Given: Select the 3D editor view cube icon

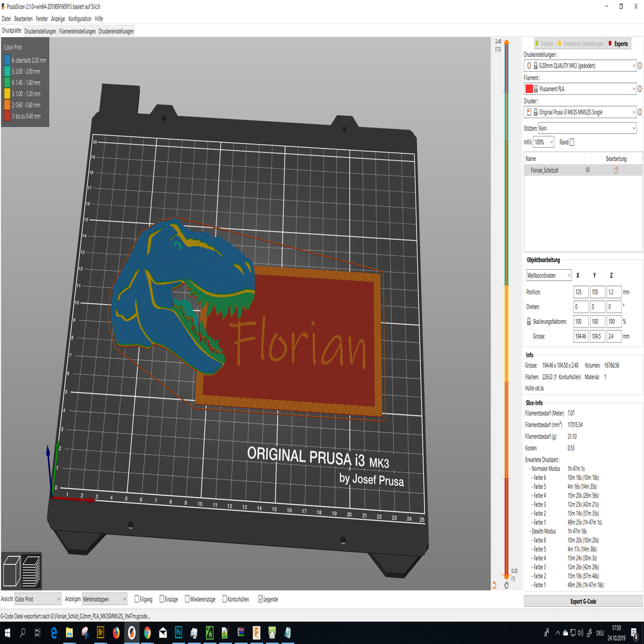Looking at the screenshot, I should click(13, 570).
